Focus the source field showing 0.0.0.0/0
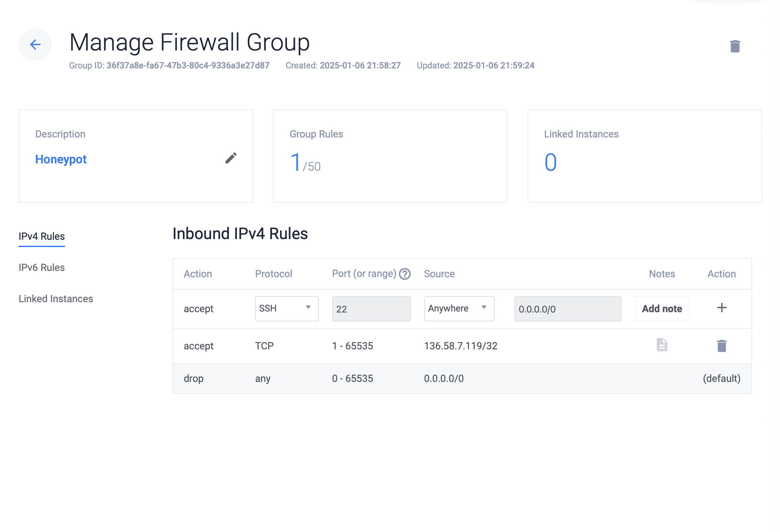Image resolution: width=780 pixels, height=532 pixels. [568, 309]
